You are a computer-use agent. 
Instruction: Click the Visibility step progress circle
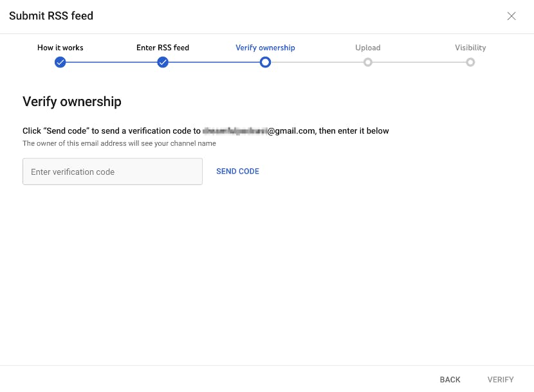click(470, 62)
